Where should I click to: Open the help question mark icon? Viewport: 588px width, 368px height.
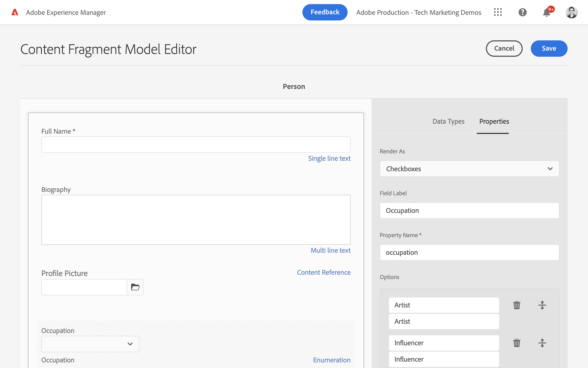point(522,12)
